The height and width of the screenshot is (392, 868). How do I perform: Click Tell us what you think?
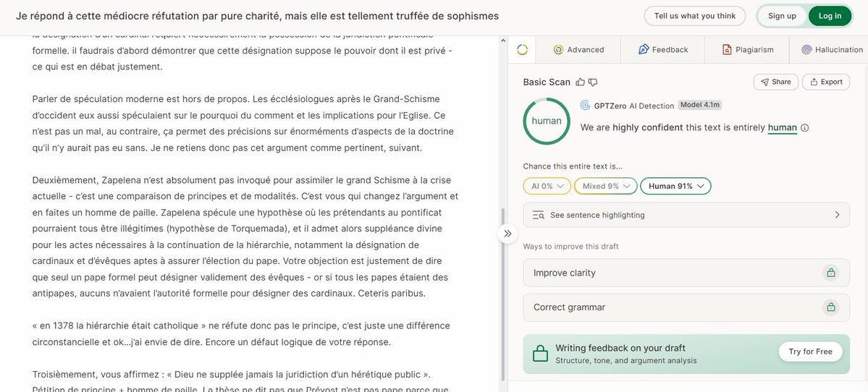tap(695, 16)
